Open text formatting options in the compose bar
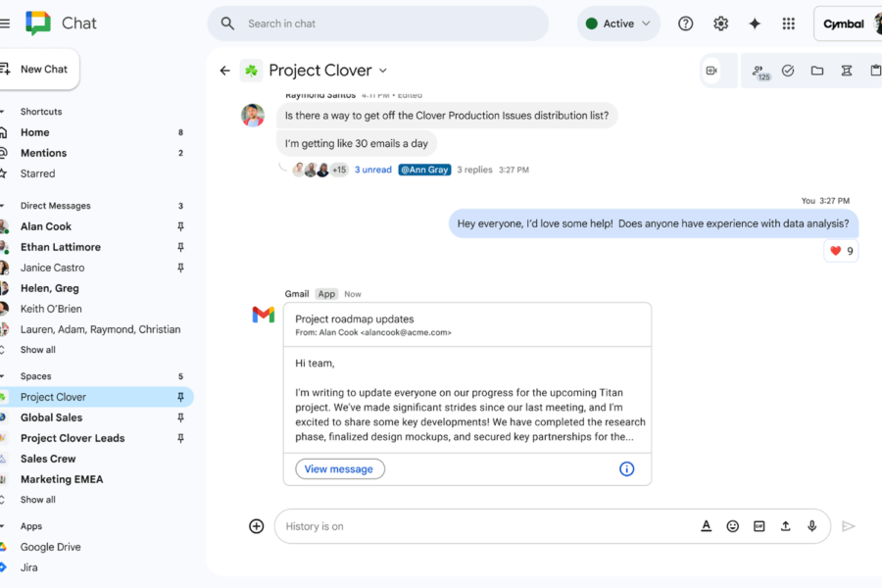Image resolution: width=882 pixels, height=588 pixels. click(706, 526)
